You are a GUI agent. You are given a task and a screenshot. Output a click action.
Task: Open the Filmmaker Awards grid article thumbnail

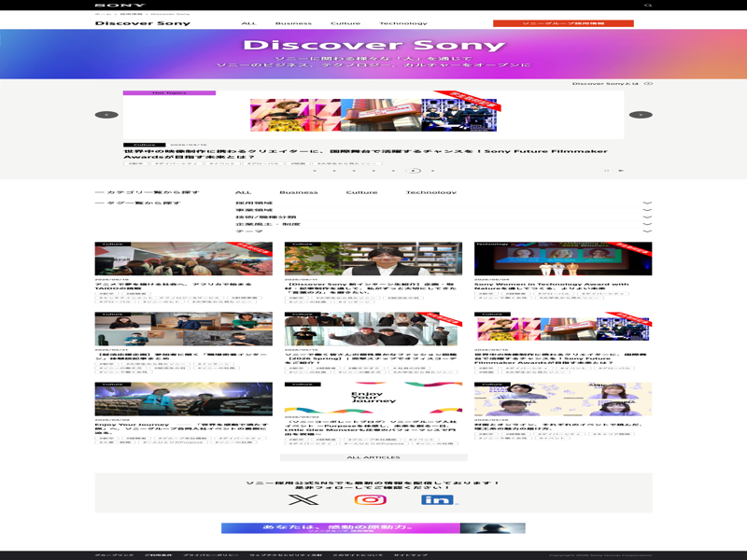tap(563, 329)
